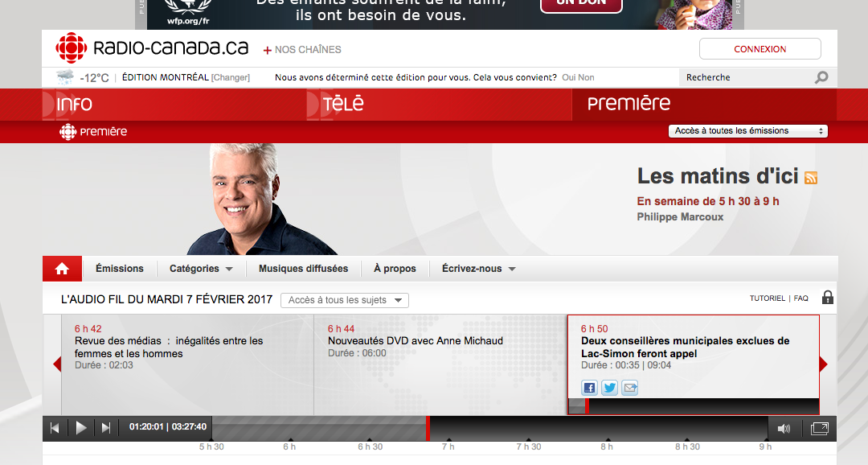This screenshot has height=465, width=868.
Task: Mute the audio player volume
Action: (x=784, y=429)
